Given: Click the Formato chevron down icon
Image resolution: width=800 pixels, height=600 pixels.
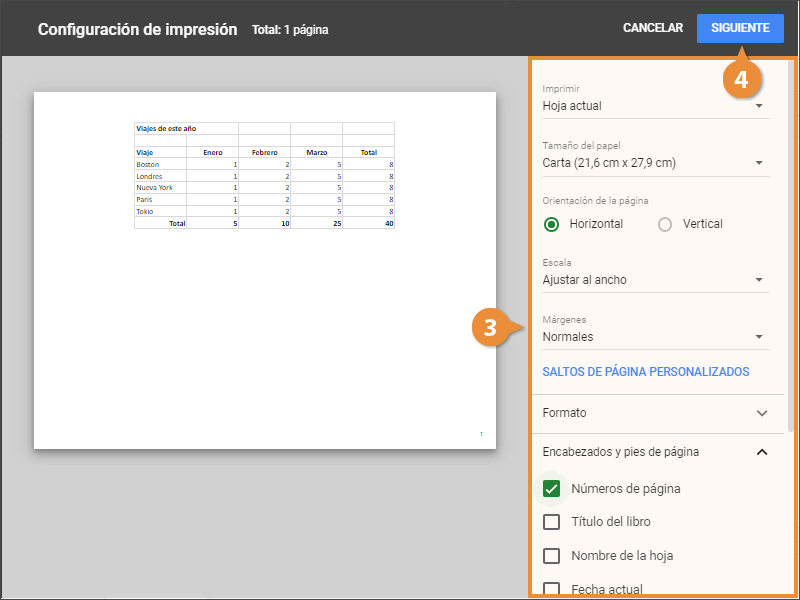Looking at the screenshot, I should 762,413.
